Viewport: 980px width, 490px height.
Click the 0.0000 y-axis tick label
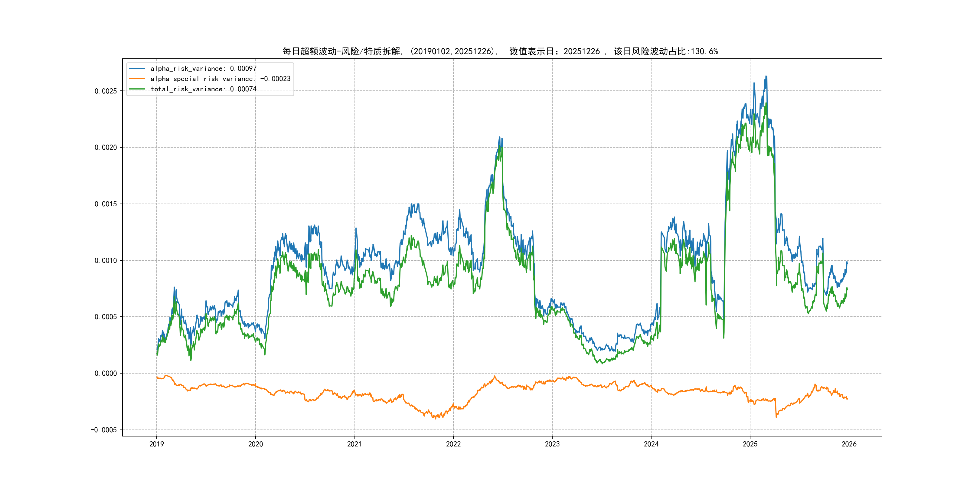click(x=106, y=373)
